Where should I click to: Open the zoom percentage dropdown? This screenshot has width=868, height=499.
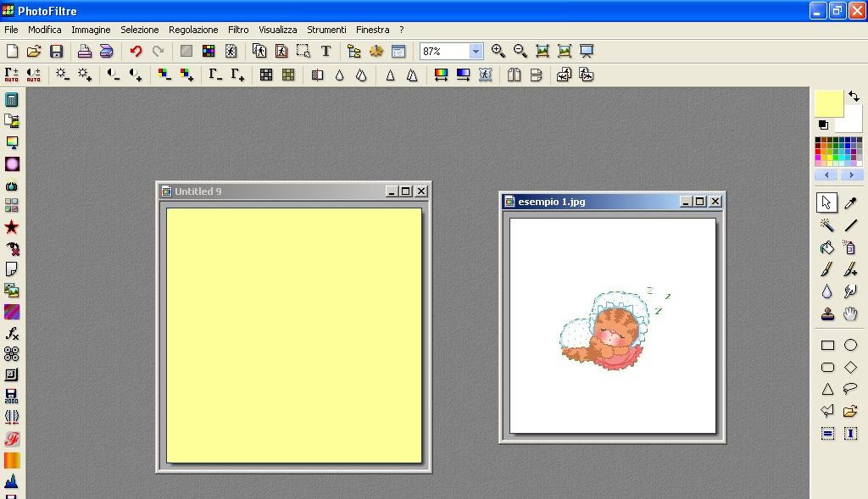click(476, 52)
